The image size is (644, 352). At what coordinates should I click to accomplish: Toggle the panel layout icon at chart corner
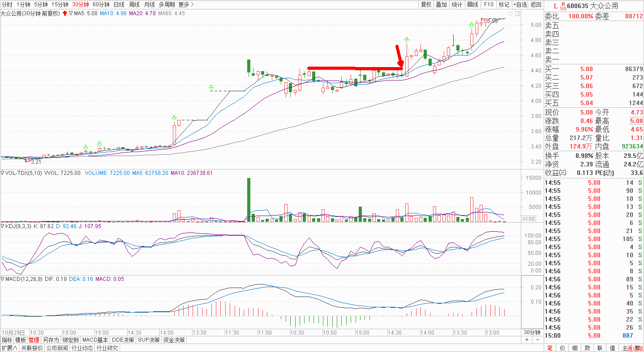(x=518, y=13)
